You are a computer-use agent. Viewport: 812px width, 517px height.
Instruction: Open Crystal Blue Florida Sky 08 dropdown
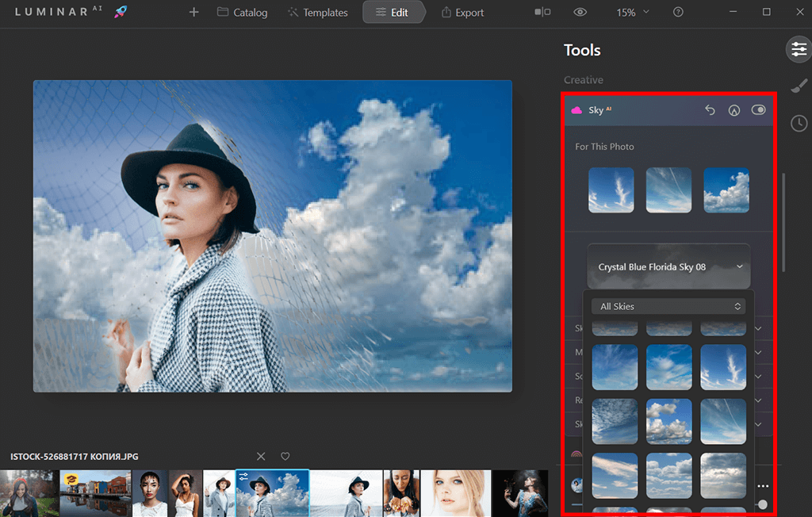click(x=668, y=266)
